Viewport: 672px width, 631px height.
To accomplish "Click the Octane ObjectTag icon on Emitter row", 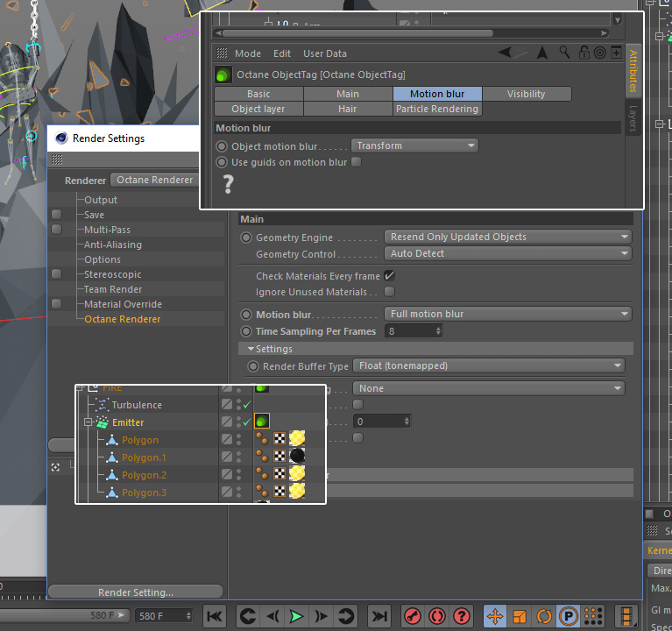I will pos(262,422).
